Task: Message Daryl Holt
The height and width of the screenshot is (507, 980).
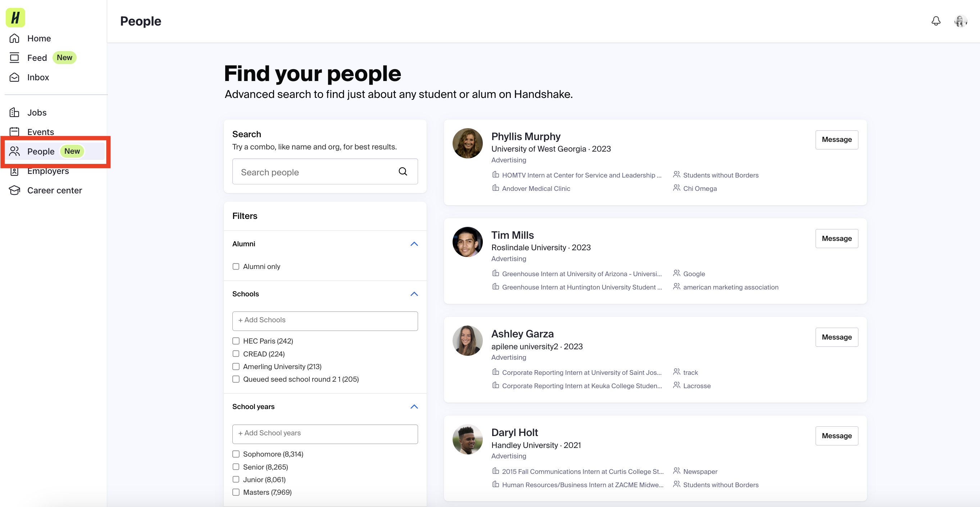Action: [x=836, y=435]
